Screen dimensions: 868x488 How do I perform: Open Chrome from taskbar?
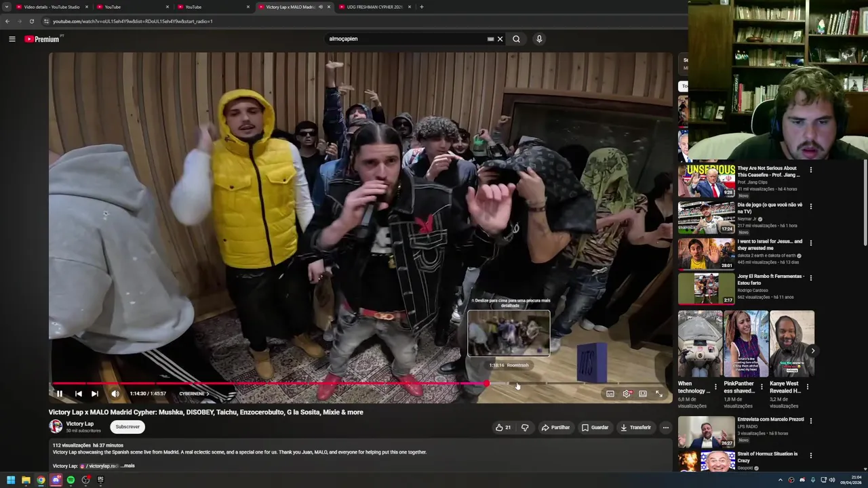coord(41,480)
